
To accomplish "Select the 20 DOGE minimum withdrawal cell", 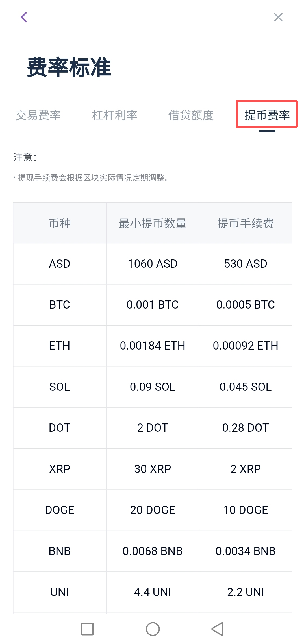I will (x=153, y=510).
